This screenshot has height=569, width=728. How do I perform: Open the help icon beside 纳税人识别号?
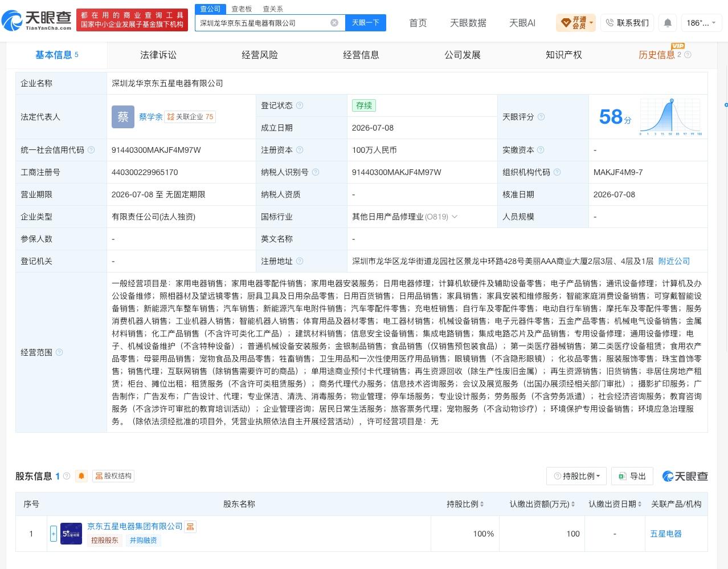316,172
